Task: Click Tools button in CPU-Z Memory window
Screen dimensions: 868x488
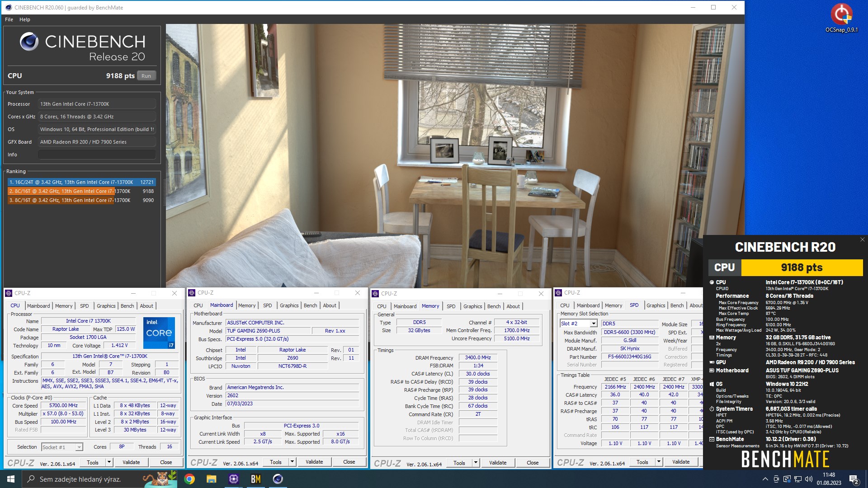Action: [x=459, y=463]
